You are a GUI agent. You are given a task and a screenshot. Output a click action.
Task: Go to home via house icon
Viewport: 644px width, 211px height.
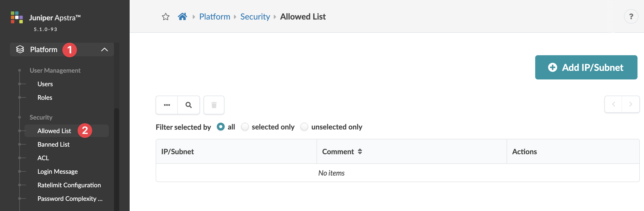182,17
